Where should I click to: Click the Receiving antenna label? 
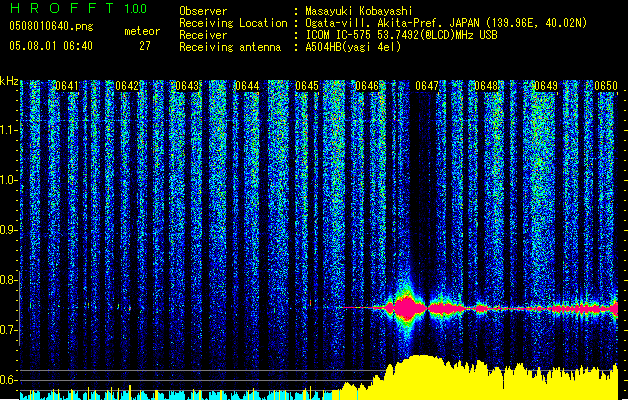[230, 47]
